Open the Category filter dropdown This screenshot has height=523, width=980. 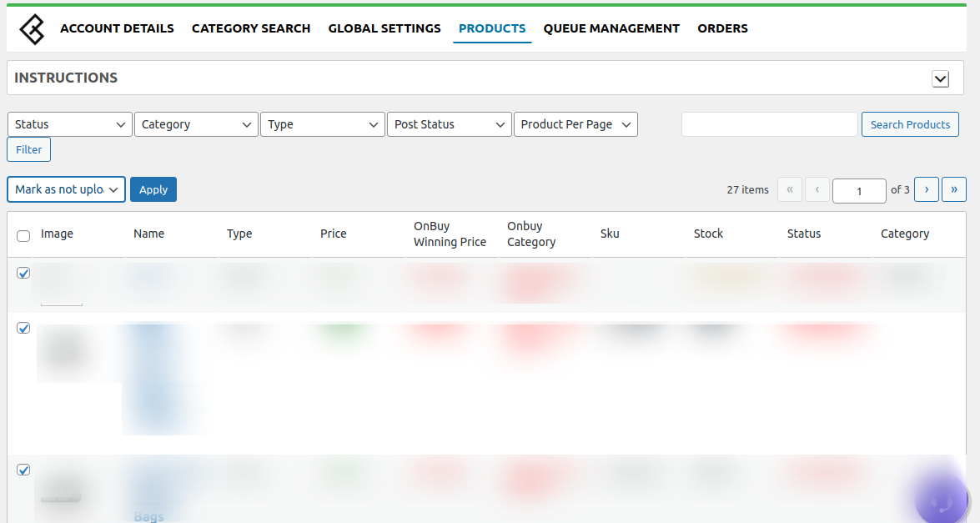click(x=196, y=124)
